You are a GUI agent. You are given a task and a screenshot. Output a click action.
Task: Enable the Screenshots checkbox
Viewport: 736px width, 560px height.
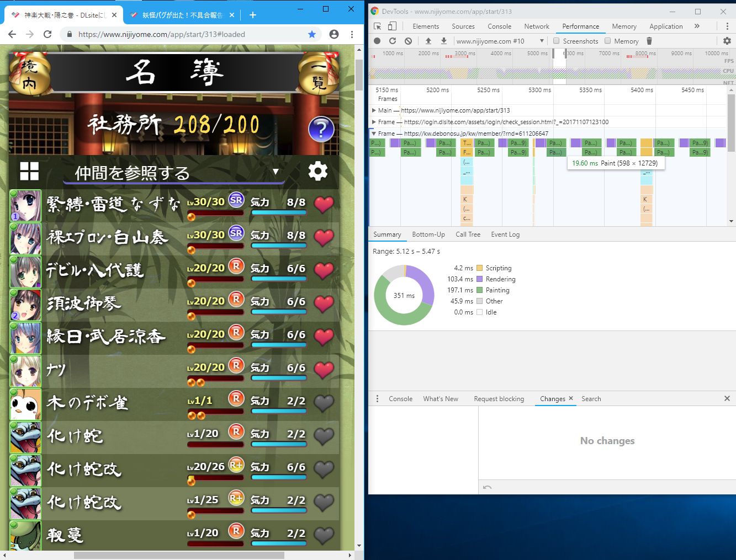(x=557, y=41)
